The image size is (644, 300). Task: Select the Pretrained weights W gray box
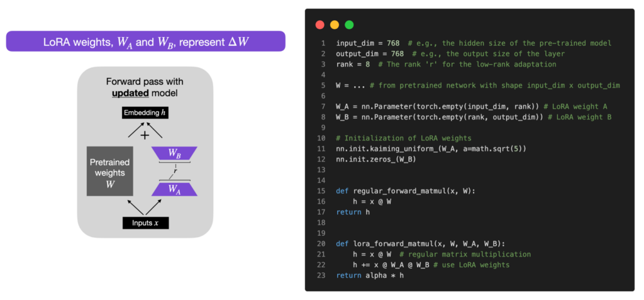click(x=109, y=170)
